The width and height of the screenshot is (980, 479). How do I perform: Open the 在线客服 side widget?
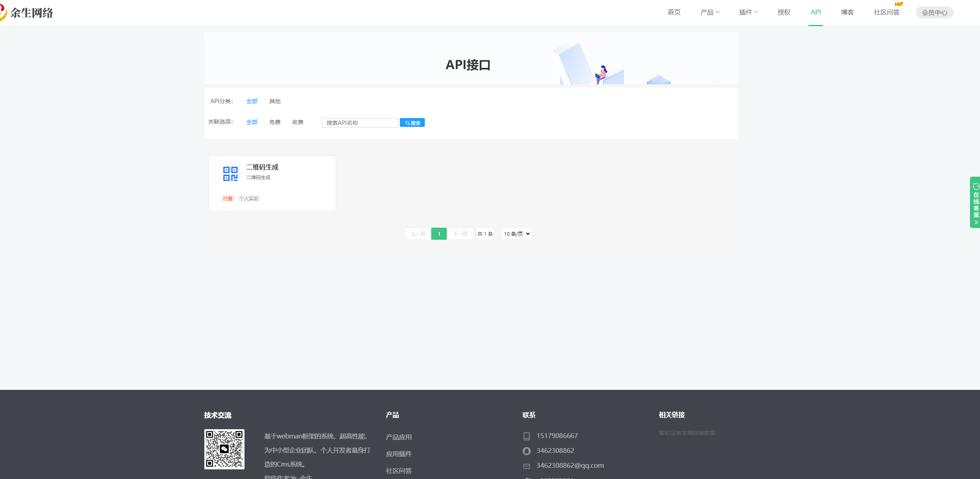coord(976,202)
